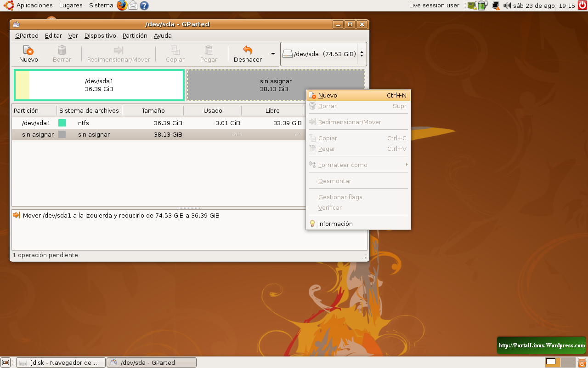Click Verificar in the context menu
The width and height of the screenshot is (588, 368).
pyautogui.click(x=358, y=208)
